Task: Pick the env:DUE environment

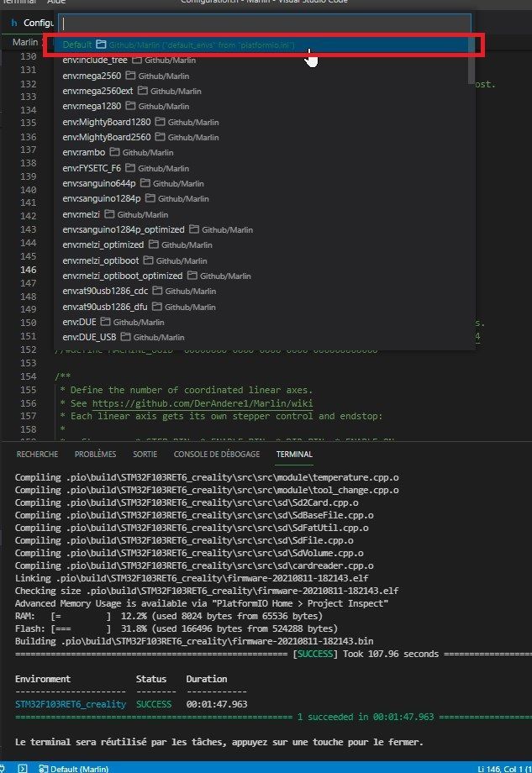Action: [x=264, y=322]
